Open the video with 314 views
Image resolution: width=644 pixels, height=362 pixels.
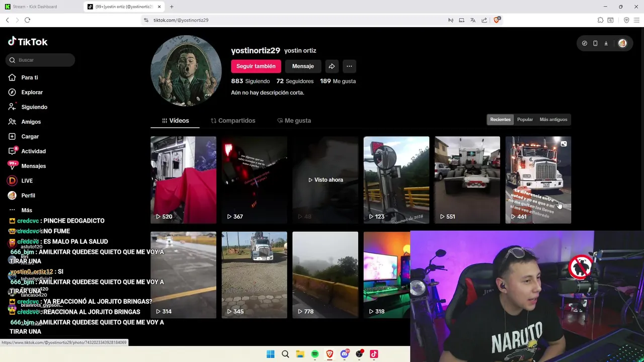pos(183,275)
